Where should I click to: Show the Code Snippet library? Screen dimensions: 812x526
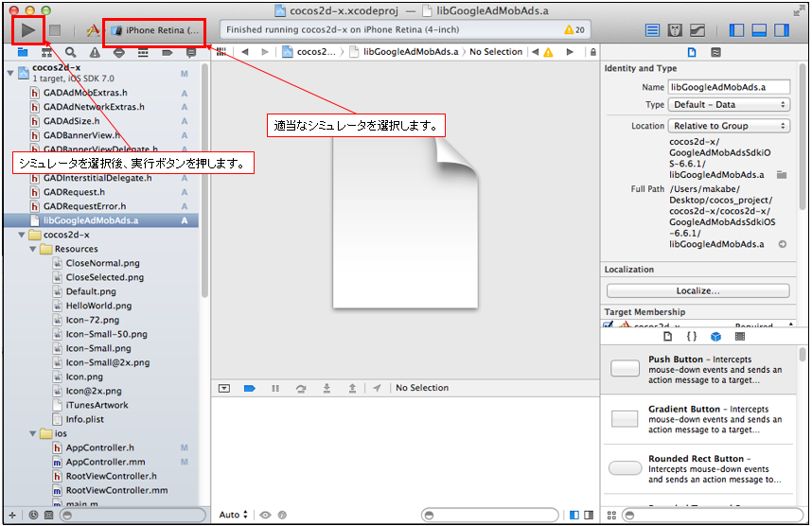tap(692, 337)
